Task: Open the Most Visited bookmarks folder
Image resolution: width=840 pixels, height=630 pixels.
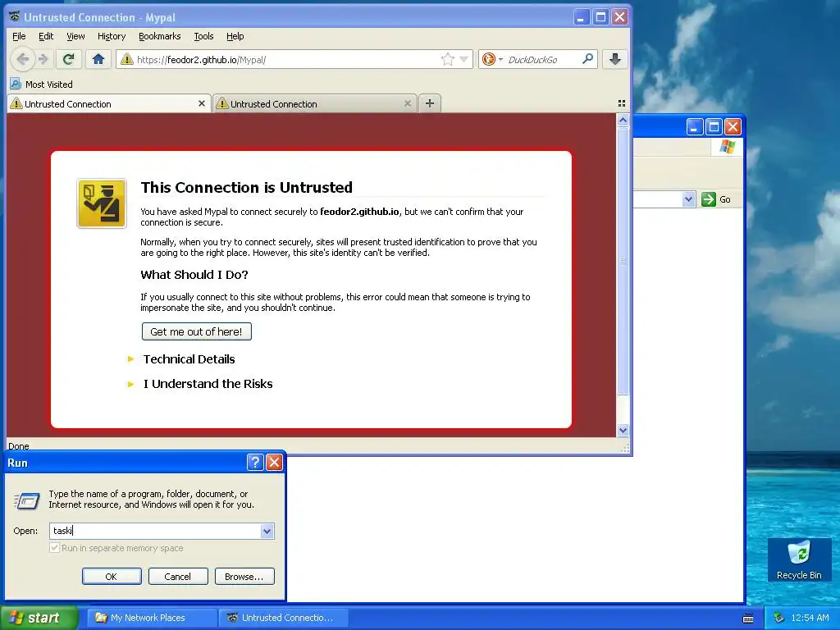Action: [x=41, y=84]
